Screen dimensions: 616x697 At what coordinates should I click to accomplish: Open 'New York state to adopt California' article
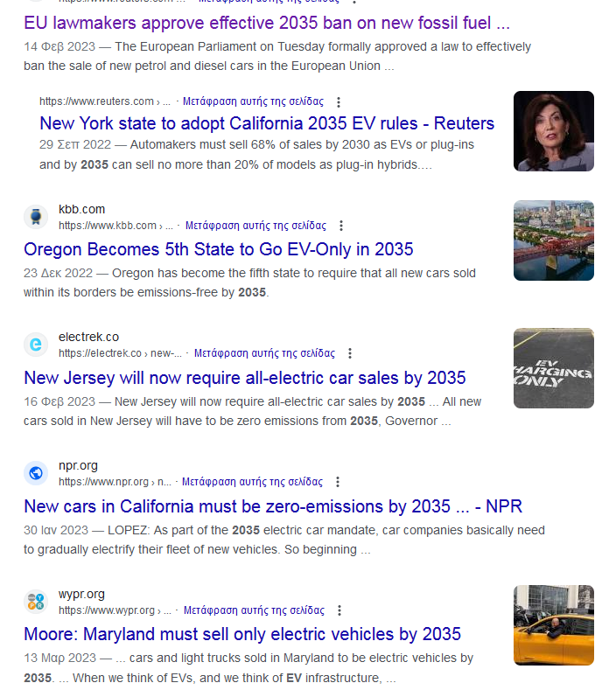pyautogui.click(x=267, y=123)
